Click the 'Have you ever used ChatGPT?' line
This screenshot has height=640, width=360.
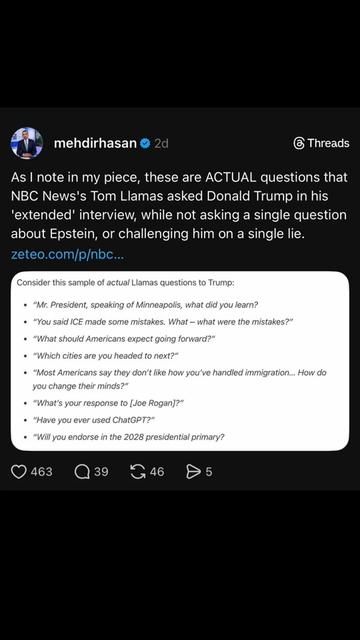pyautogui.click(x=94, y=420)
